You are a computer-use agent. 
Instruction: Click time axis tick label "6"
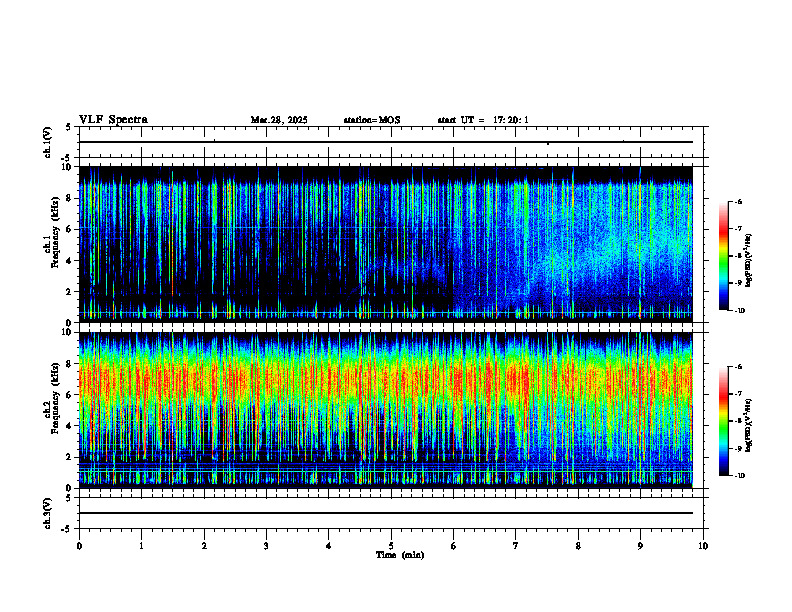tap(454, 546)
